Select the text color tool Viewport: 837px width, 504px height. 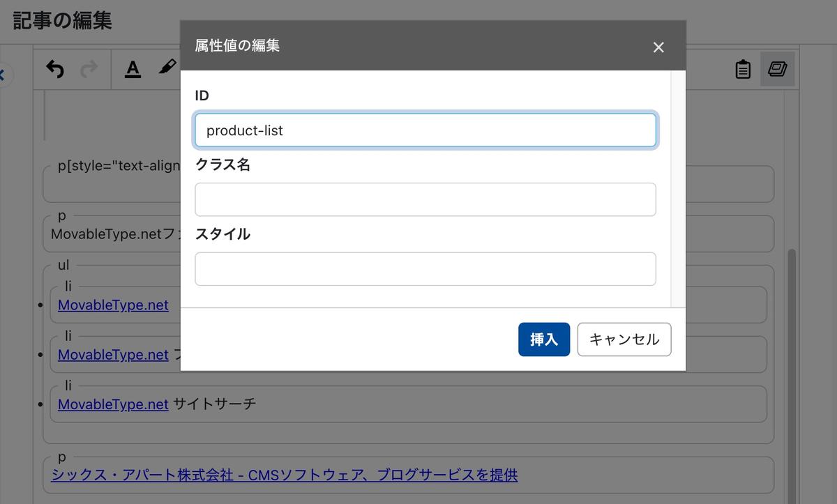point(133,68)
